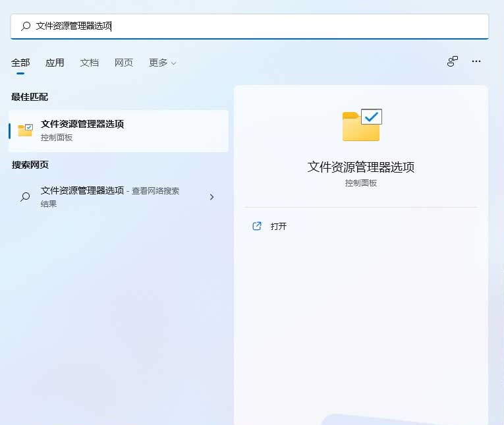The image size is (504, 425).
Task: Select the 文档 filter tab
Action: pos(89,63)
